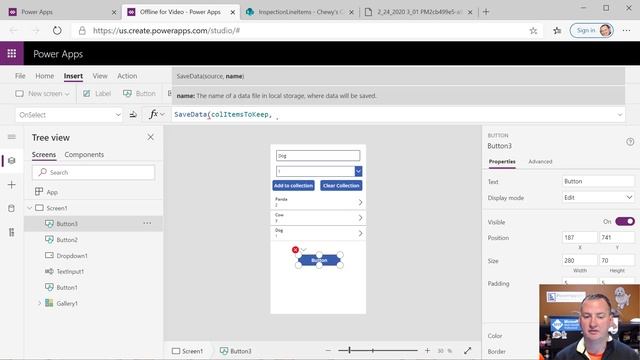Click the Tree view search box
The image size is (640, 360).
click(93, 173)
